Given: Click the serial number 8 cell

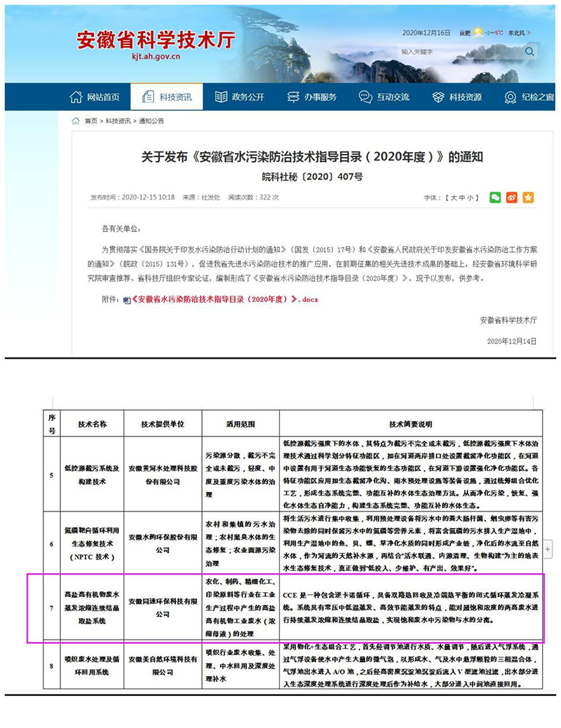Looking at the screenshot, I should click(52, 666).
